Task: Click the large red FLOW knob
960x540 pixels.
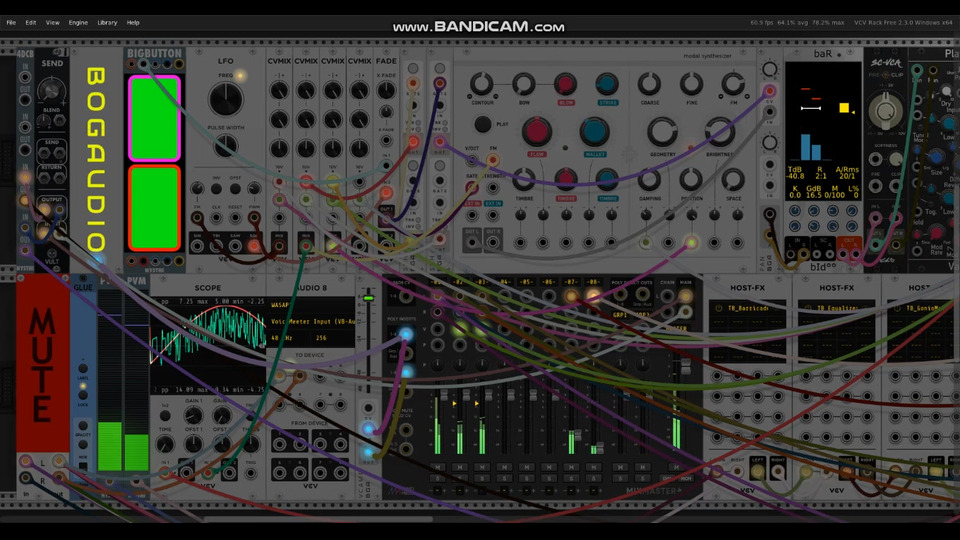Action: [x=536, y=131]
